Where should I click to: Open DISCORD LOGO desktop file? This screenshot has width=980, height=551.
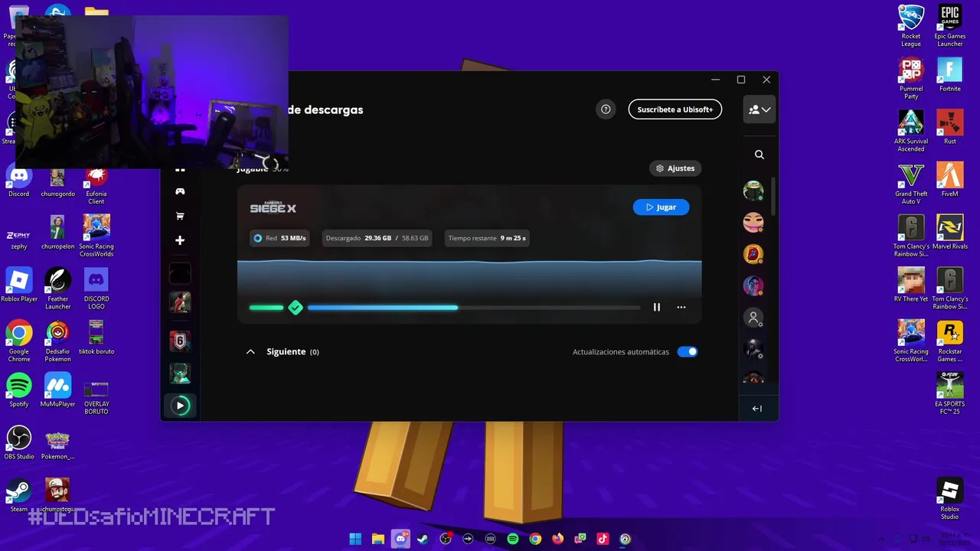[96, 289]
